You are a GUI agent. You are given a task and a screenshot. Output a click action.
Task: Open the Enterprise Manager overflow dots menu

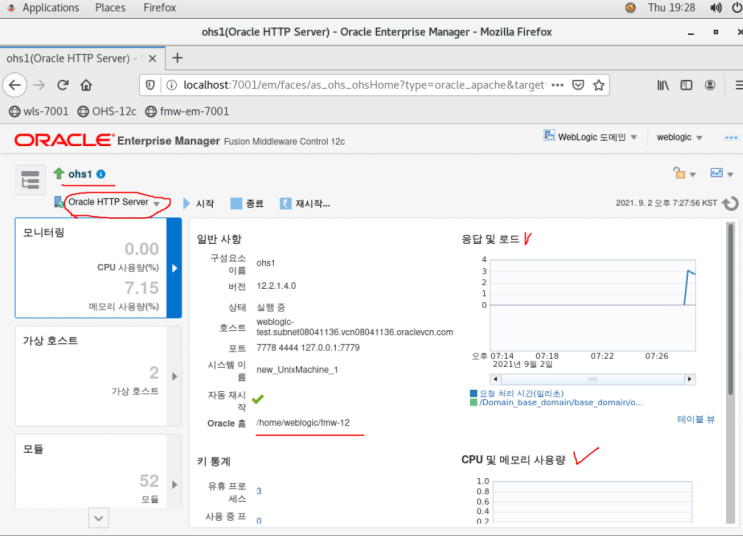point(731,137)
